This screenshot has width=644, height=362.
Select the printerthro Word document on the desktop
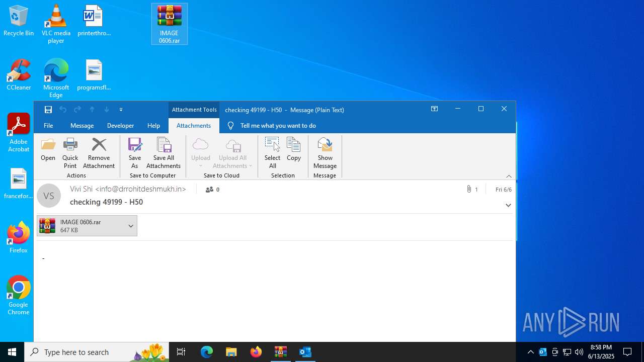[94, 21]
